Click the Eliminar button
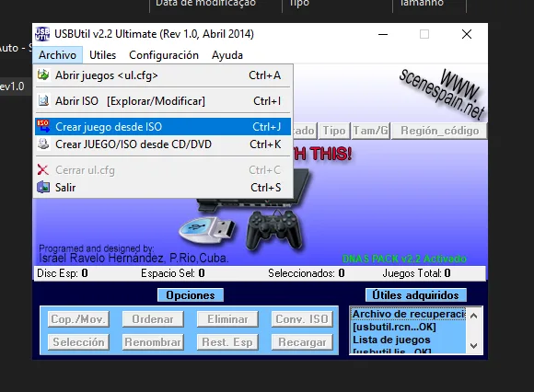Viewport: 534px width, 392px height. point(227,319)
